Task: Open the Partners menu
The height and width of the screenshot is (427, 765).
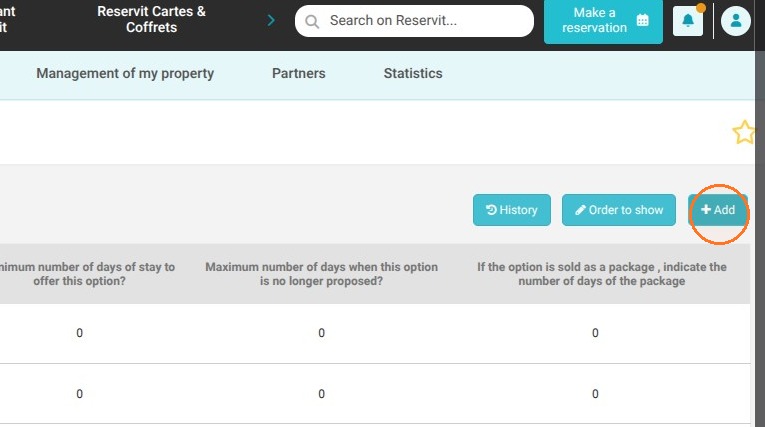Action: (299, 73)
